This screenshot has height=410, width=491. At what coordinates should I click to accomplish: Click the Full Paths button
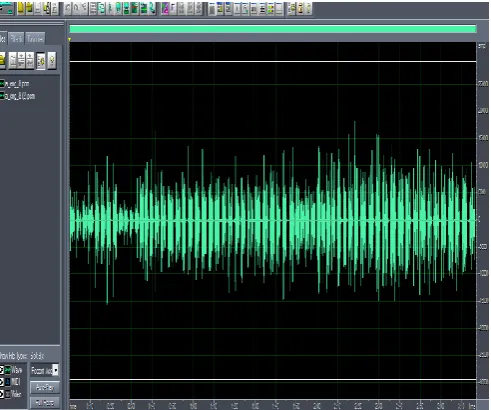point(45,403)
